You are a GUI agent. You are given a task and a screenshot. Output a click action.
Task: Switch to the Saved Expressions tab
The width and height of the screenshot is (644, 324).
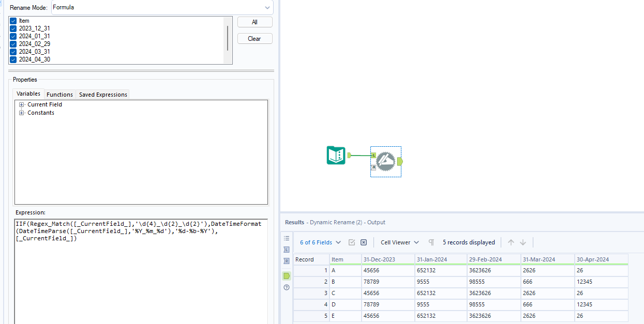point(102,95)
